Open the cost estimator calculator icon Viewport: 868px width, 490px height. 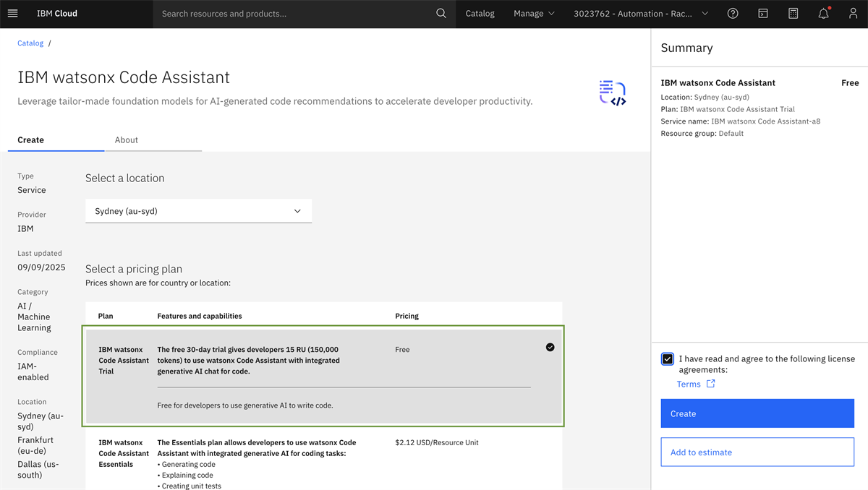pyautogui.click(x=793, y=14)
